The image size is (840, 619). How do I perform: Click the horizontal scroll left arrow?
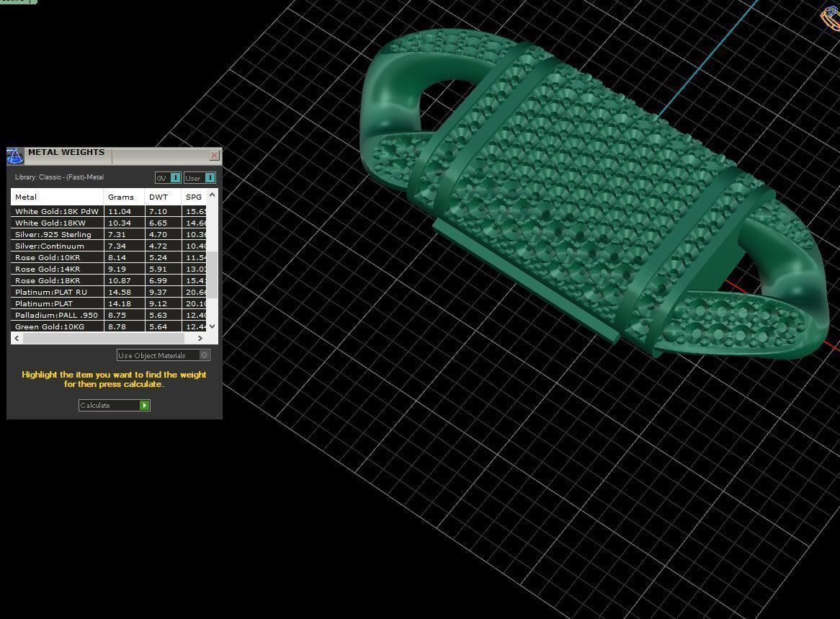click(x=17, y=338)
